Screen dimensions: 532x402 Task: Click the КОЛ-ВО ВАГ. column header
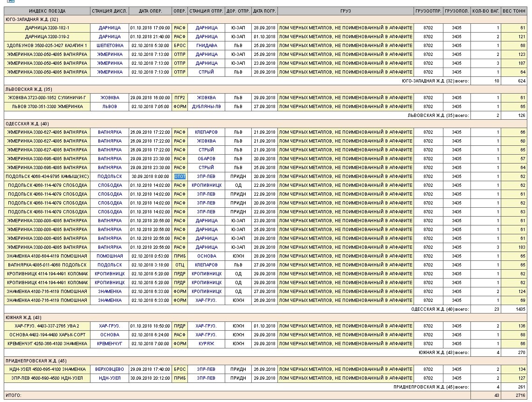[x=486, y=11]
